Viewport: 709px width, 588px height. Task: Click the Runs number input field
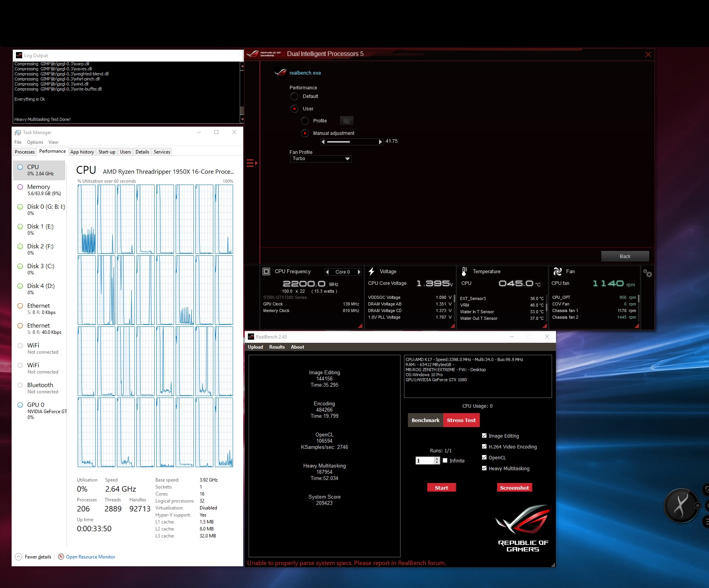[x=425, y=461]
